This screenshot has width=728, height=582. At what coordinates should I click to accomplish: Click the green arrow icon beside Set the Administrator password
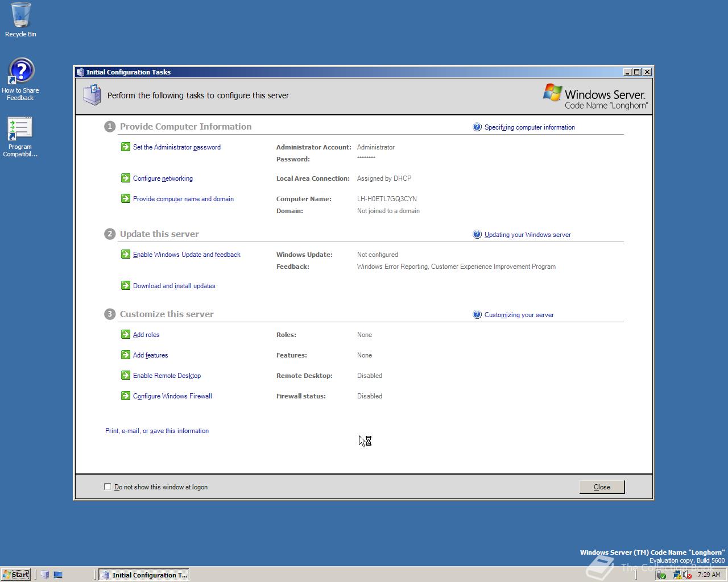point(126,147)
